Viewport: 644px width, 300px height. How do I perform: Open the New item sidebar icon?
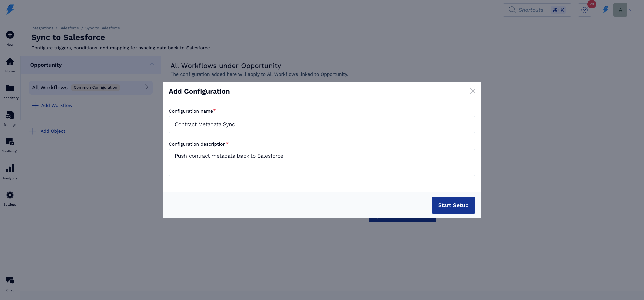tap(10, 35)
